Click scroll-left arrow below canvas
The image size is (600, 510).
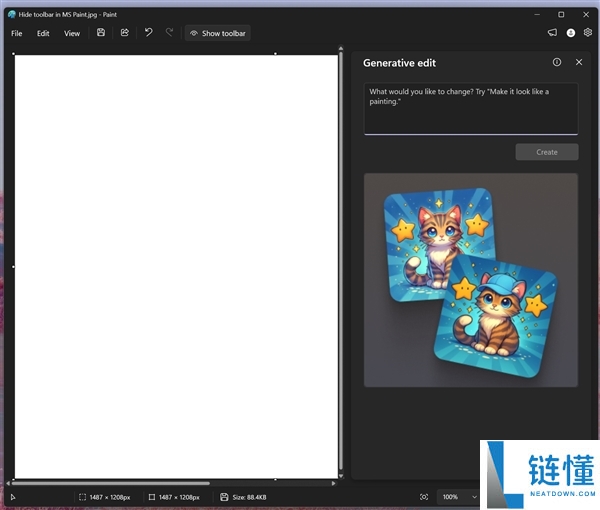coord(8,484)
